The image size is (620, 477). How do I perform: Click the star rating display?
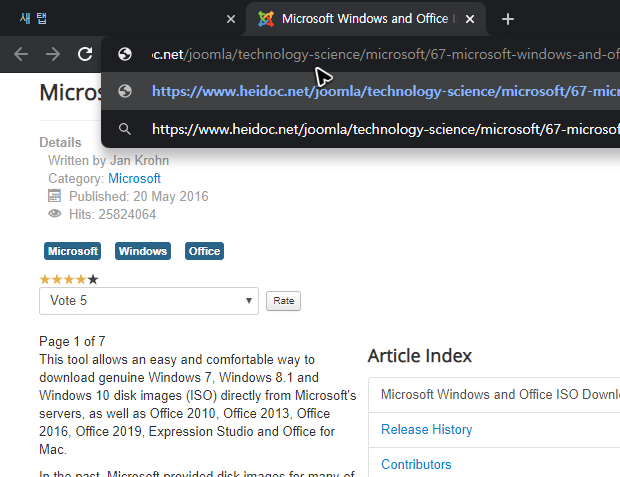pyautogui.click(x=69, y=280)
